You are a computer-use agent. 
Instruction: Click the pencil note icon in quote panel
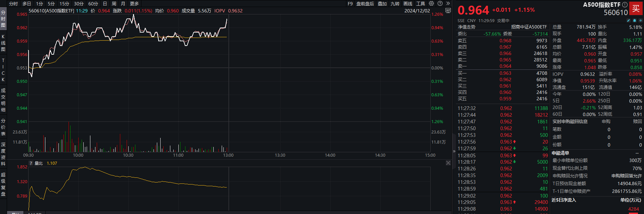[x=629, y=20]
